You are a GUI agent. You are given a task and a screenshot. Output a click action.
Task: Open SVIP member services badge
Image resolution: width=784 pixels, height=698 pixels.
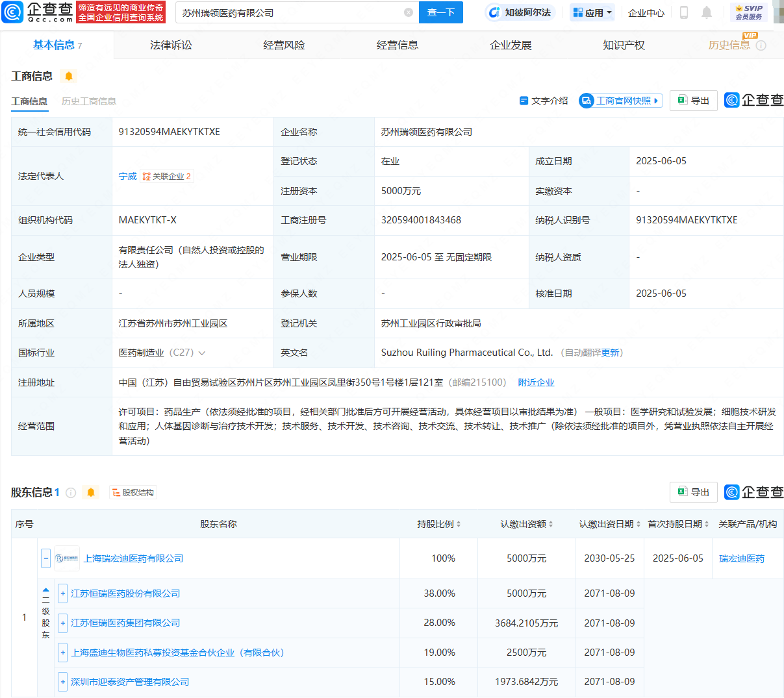[749, 12]
